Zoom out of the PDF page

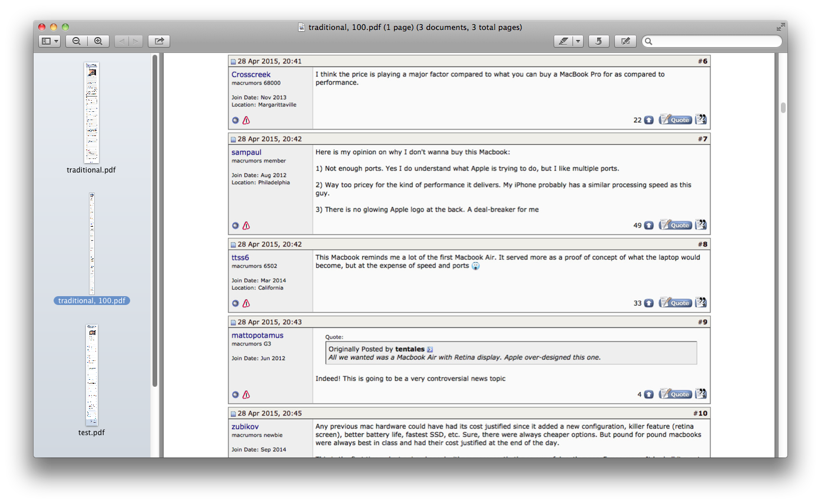[77, 41]
